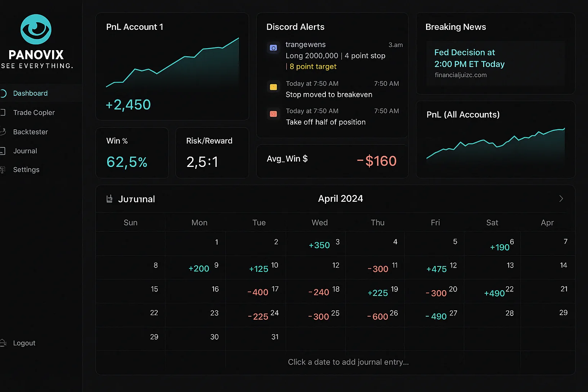Open the Dashboard menu entry
588x392 pixels.
pos(30,93)
